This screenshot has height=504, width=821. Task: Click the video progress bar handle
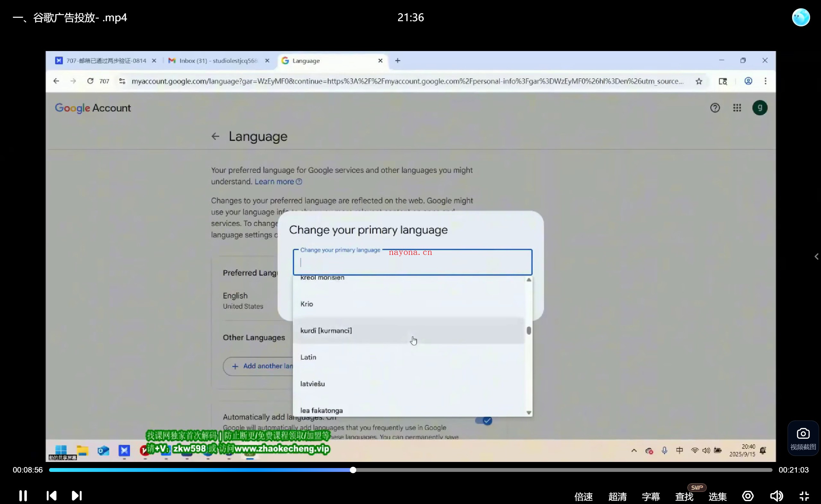[x=353, y=470]
